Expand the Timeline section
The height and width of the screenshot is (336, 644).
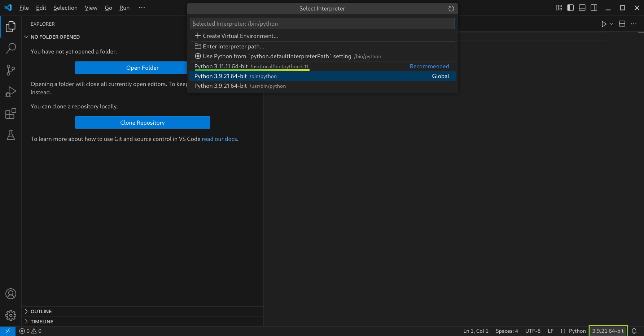pos(143,322)
